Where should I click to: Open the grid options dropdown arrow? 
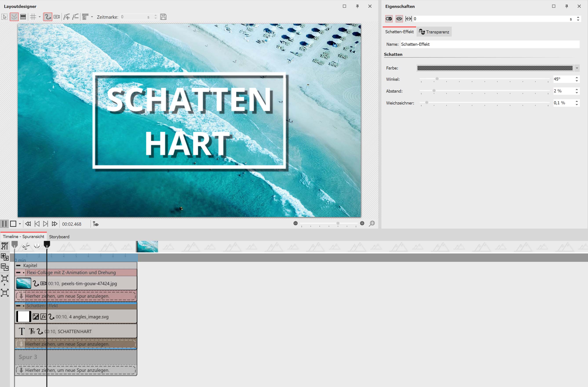(x=40, y=17)
